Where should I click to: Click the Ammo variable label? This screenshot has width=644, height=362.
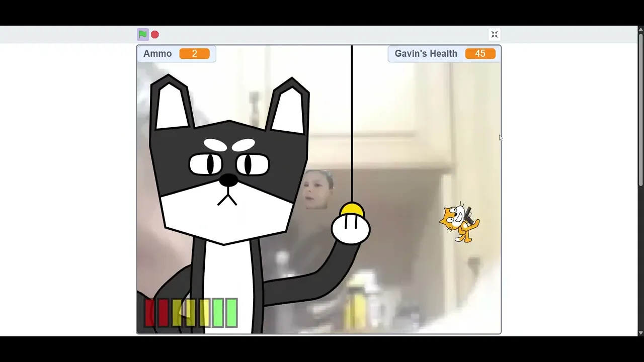coord(157,54)
